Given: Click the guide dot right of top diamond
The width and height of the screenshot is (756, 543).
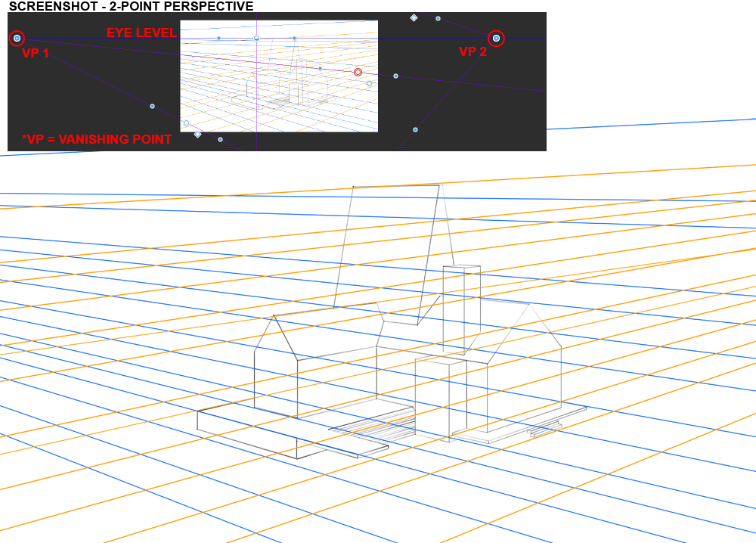Looking at the screenshot, I should [x=438, y=18].
